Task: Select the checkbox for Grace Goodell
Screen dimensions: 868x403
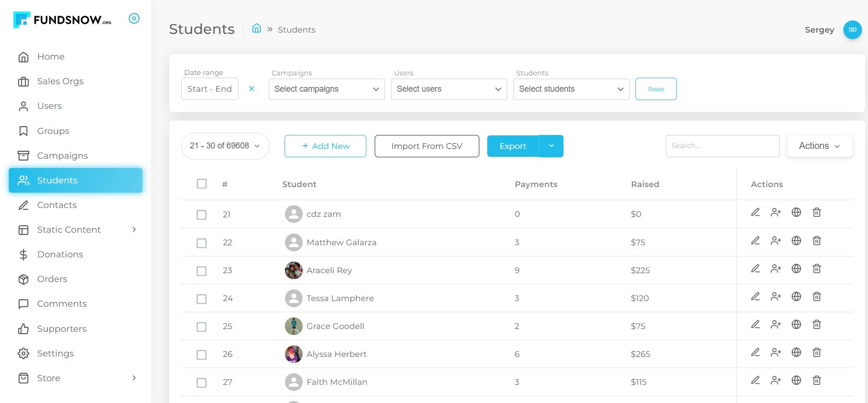Action: pos(202,327)
